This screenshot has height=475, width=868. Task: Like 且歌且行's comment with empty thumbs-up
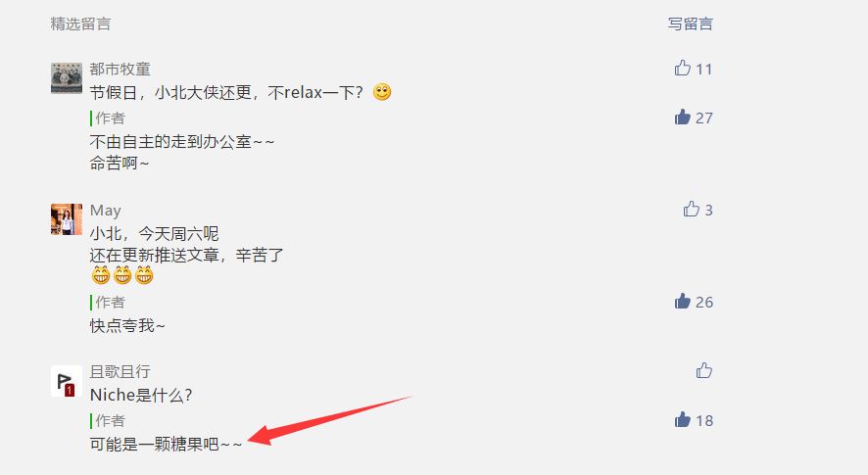click(704, 370)
